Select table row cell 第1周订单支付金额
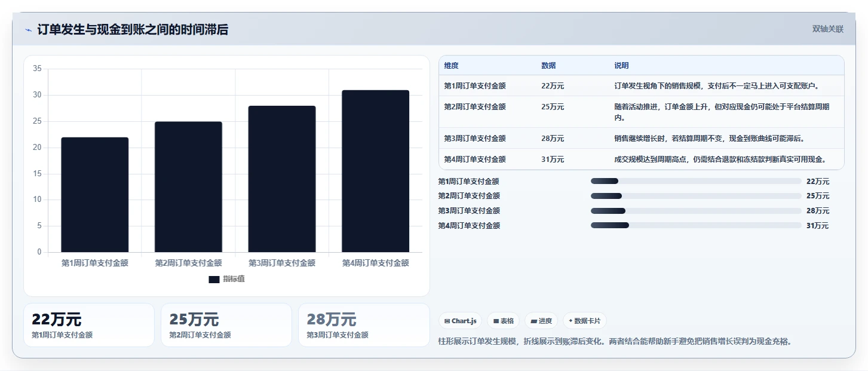This screenshot has height=371, width=868. pos(475,86)
